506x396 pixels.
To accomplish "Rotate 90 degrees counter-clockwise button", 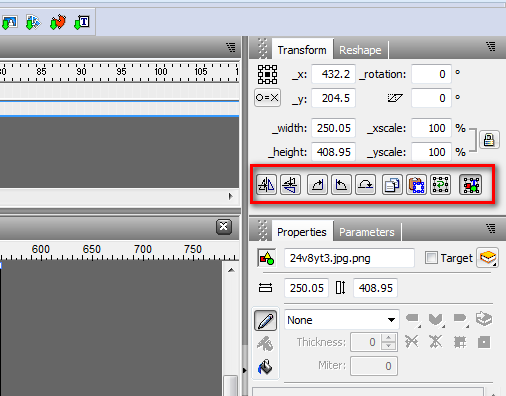I will (x=341, y=184).
